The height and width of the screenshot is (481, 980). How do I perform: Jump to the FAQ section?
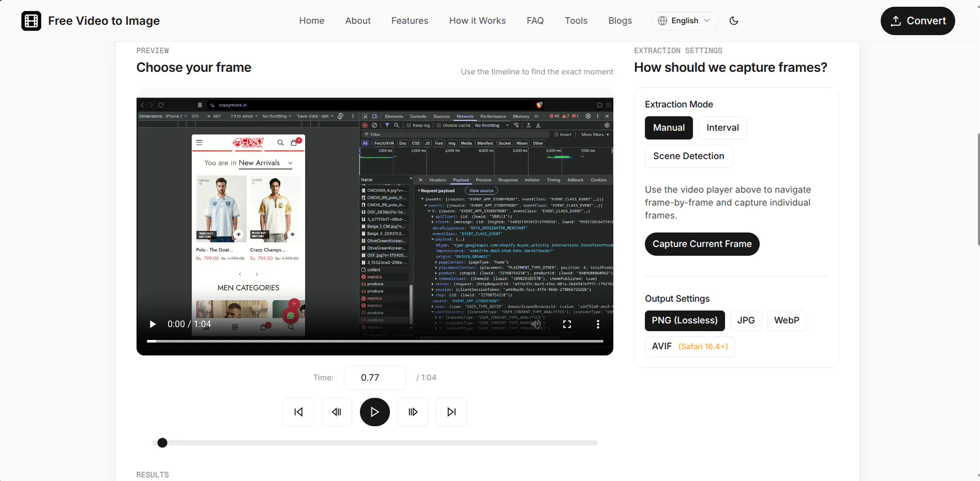535,21
